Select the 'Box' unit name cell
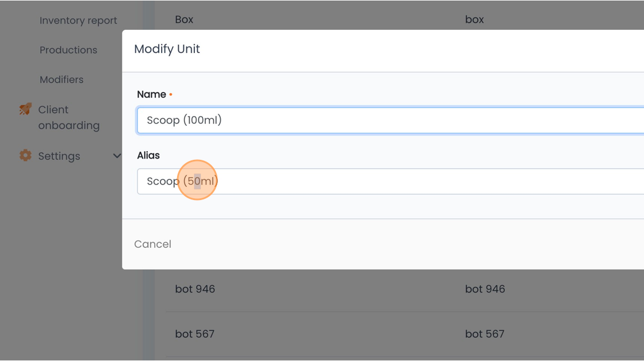 point(184,20)
